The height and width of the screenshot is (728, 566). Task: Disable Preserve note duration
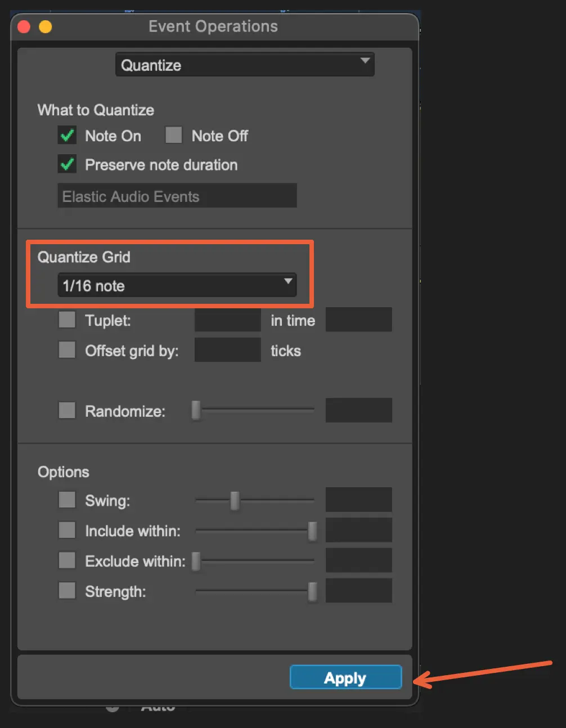[x=68, y=165]
